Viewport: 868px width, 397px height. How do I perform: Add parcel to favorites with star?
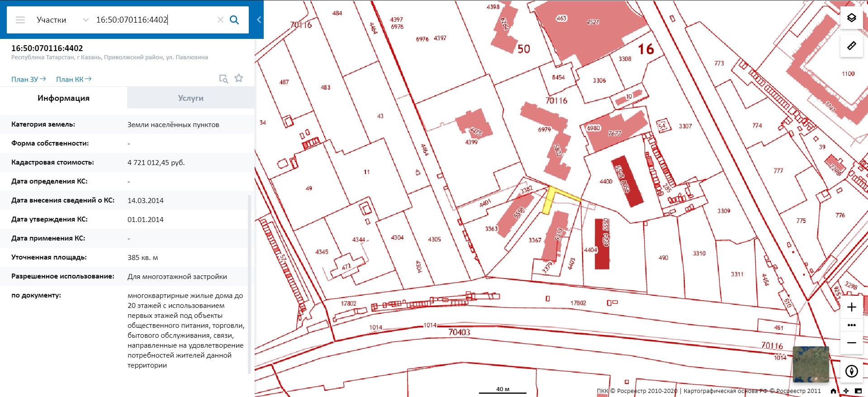tap(239, 78)
